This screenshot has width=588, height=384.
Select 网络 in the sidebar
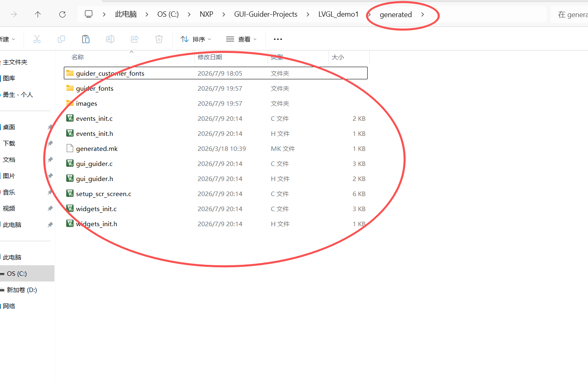pyautogui.click(x=9, y=306)
